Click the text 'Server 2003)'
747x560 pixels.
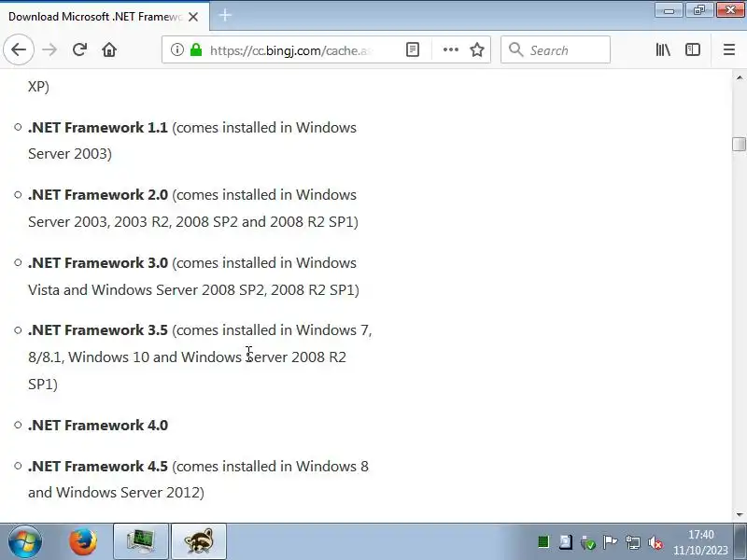pyautogui.click(x=69, y=154)
